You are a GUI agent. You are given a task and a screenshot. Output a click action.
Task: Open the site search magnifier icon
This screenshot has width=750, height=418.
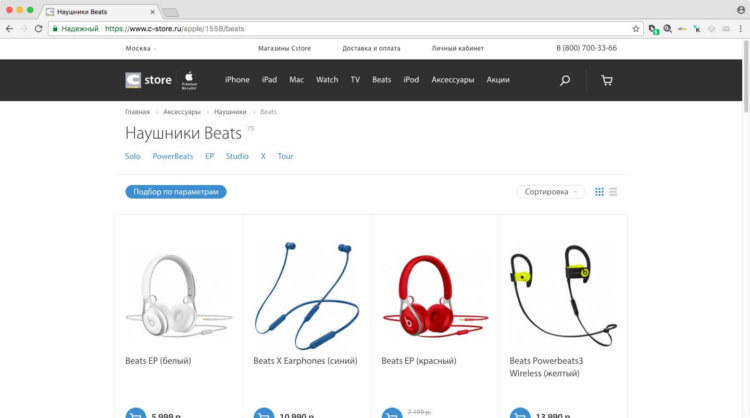coord(565,80)
